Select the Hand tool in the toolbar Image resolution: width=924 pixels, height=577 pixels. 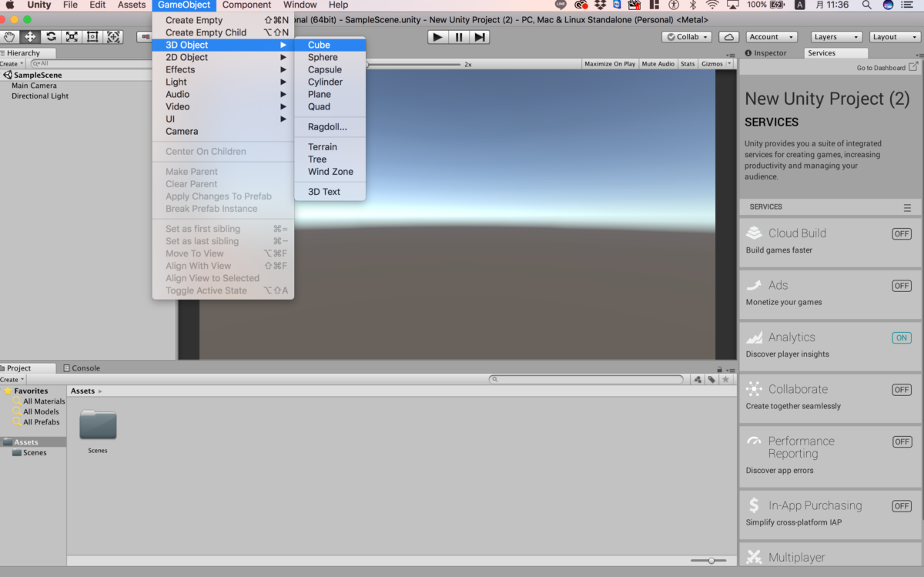[10, 36]
